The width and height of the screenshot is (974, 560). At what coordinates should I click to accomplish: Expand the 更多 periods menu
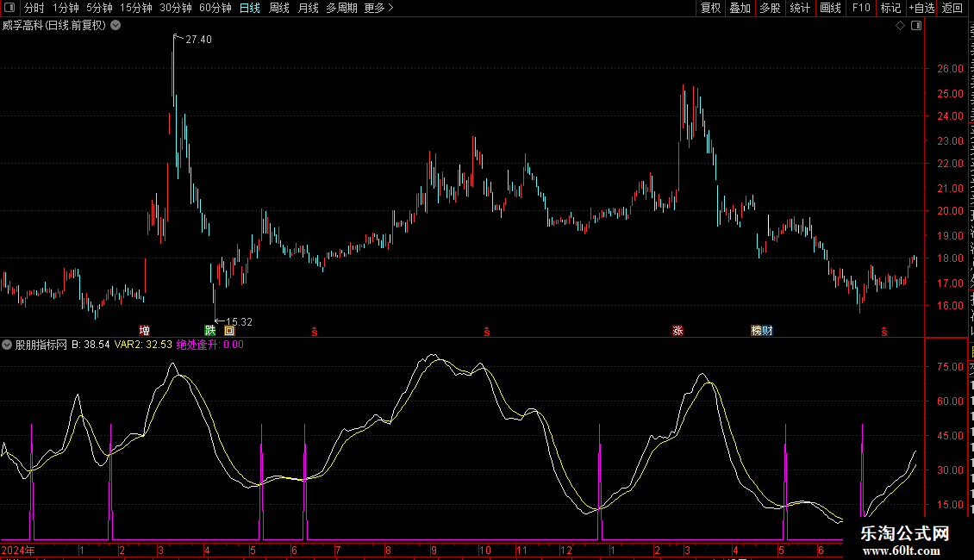pos(378,8)
